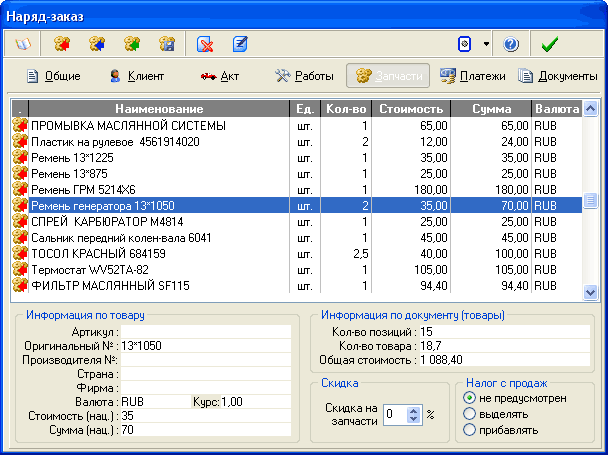The width and height of the screenshot is (608, 455).
Task: Select 'выделять' sales tax option
Action: pyautogui.click(x=469, y=414)
